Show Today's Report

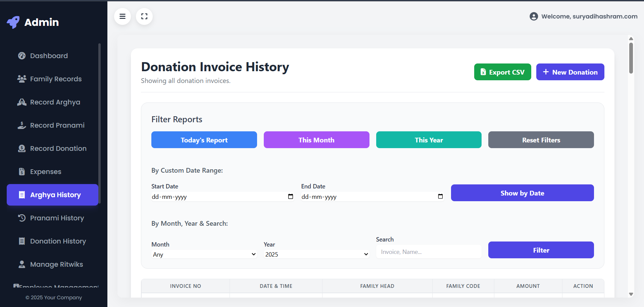pos(204,140)
